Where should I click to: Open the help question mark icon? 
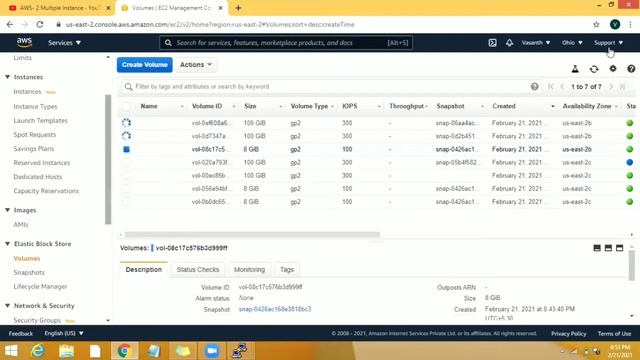click(631, 69)
